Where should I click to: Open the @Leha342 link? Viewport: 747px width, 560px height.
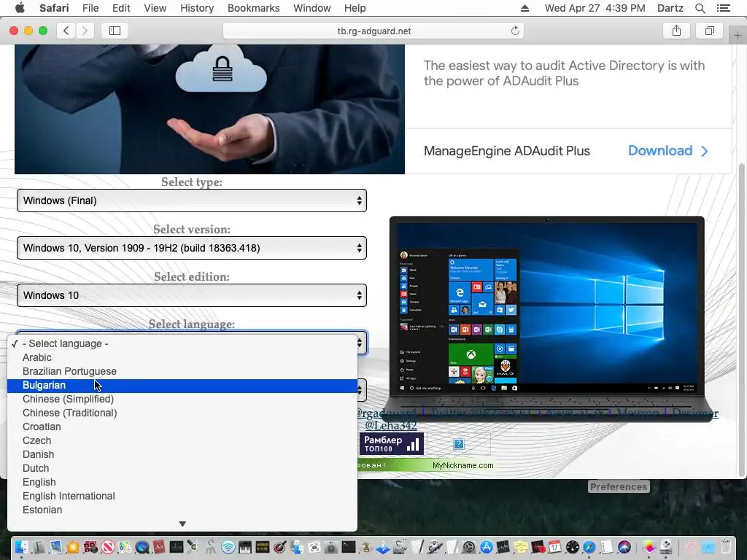click(391, 425)
